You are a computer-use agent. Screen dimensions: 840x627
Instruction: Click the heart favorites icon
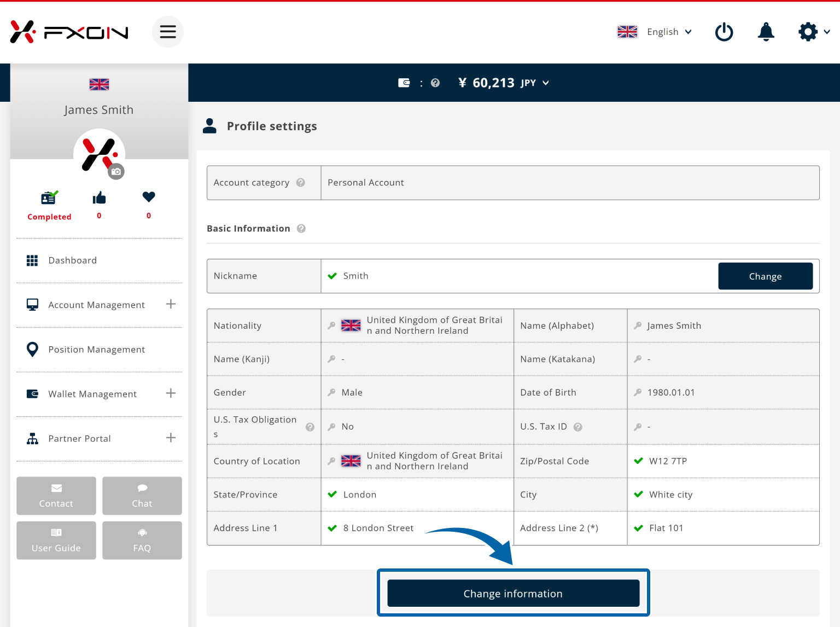click(149, 196)
